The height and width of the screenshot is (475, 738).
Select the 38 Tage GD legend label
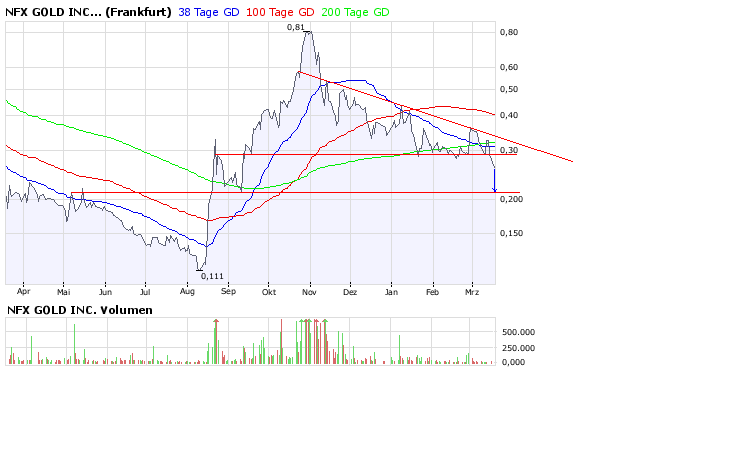(211, 11)
